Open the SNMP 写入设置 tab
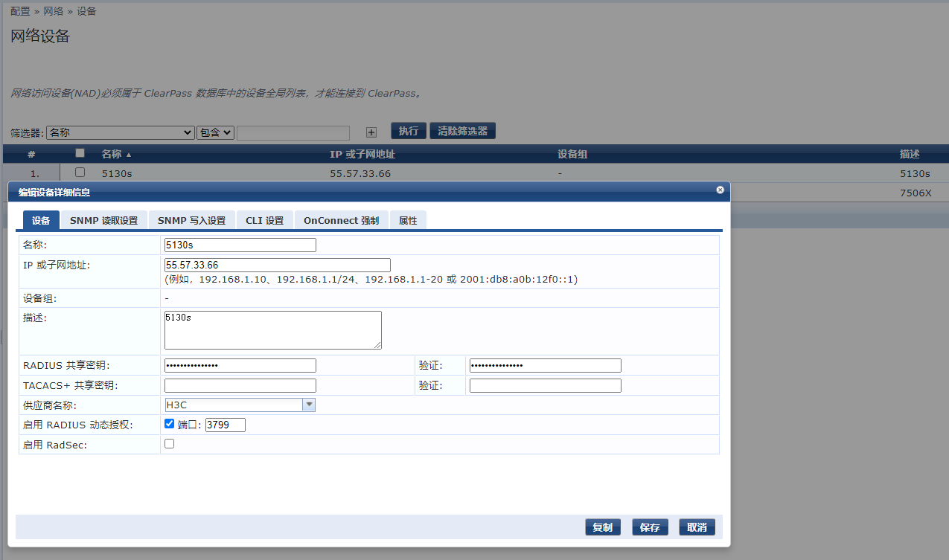The width and height of the screenshot is (949, 560). 191,220
